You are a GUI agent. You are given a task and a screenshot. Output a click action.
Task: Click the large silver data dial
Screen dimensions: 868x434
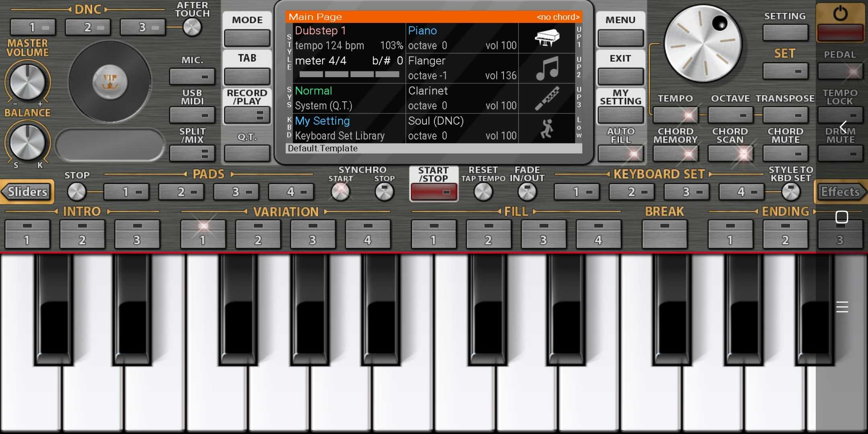click(x=703, y=44)
